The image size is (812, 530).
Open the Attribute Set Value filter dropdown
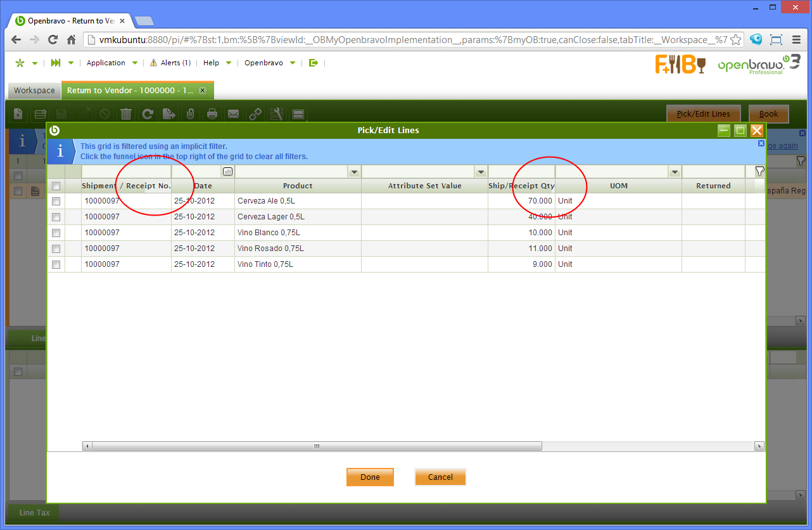coord(481,172)
